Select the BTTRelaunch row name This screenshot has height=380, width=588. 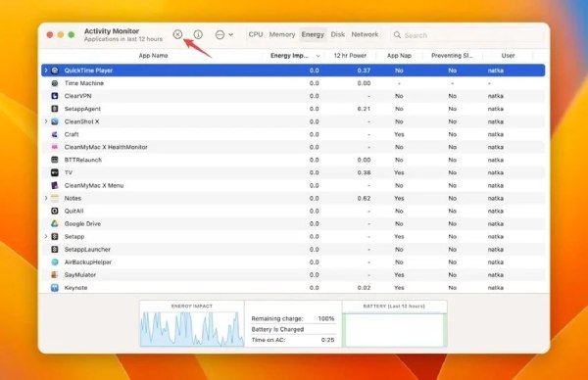click(83, 160)
